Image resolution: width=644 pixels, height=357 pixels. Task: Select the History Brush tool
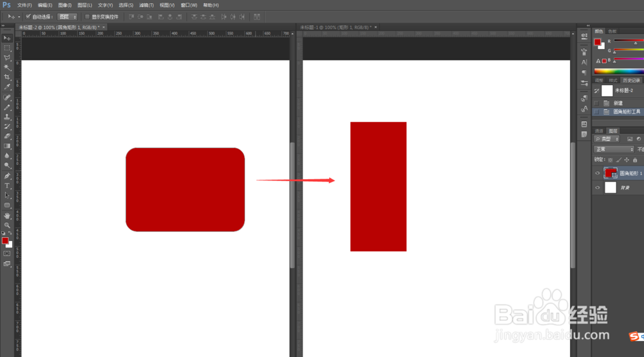coord(7,126)
